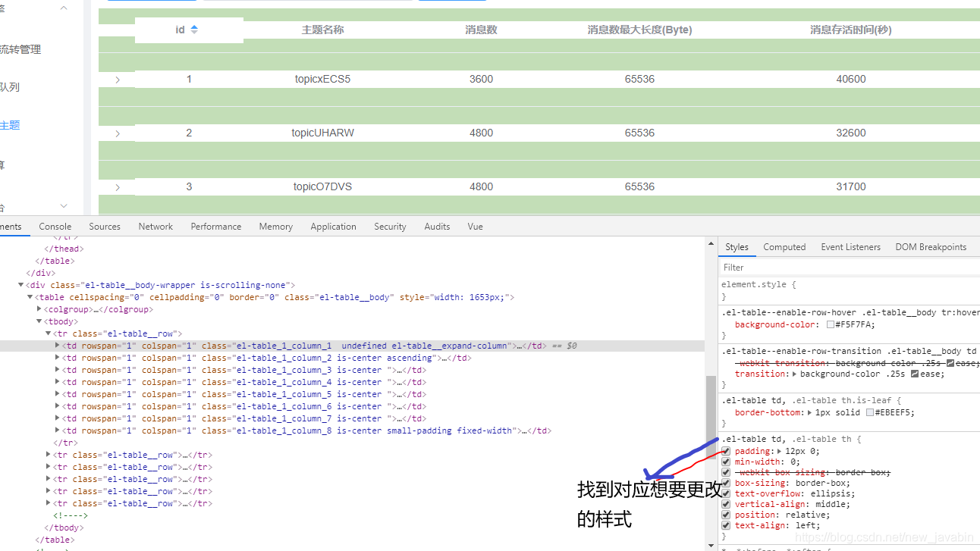This screenshot has height=551, width=980.
Task: Open the Audits tab
Action: pos(437,227)
